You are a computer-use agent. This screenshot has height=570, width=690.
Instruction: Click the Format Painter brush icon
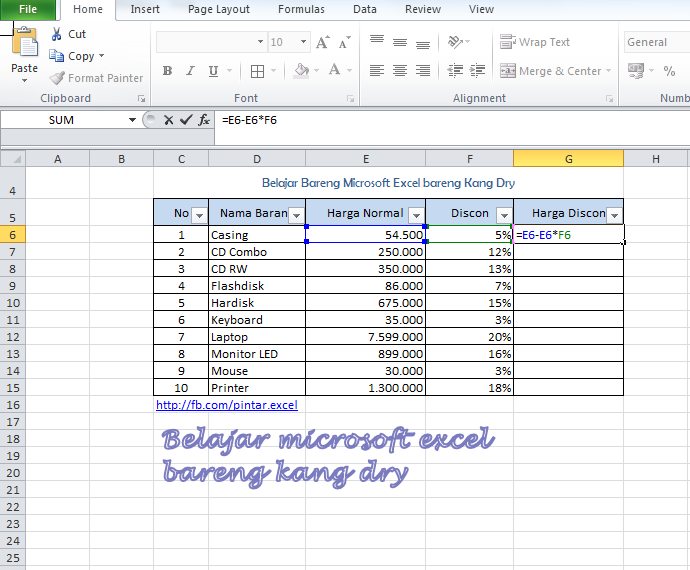[57, 78]
